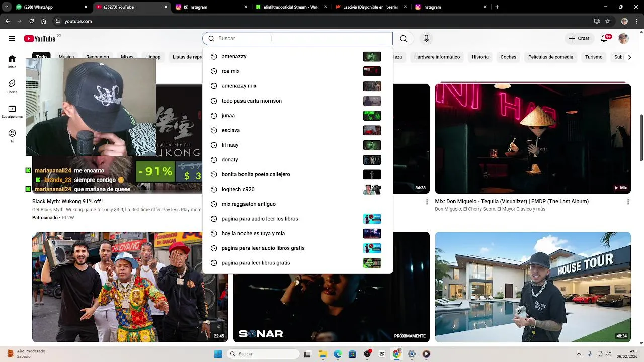The image size is (644, 362).
Task: Open Suscripciones from the sidebar
Action: pos(12,111)
